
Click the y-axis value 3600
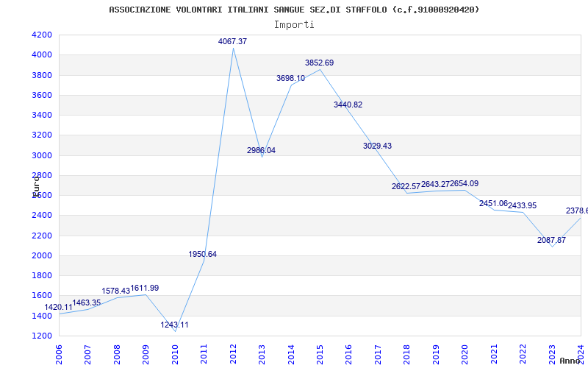coord(42,95)
